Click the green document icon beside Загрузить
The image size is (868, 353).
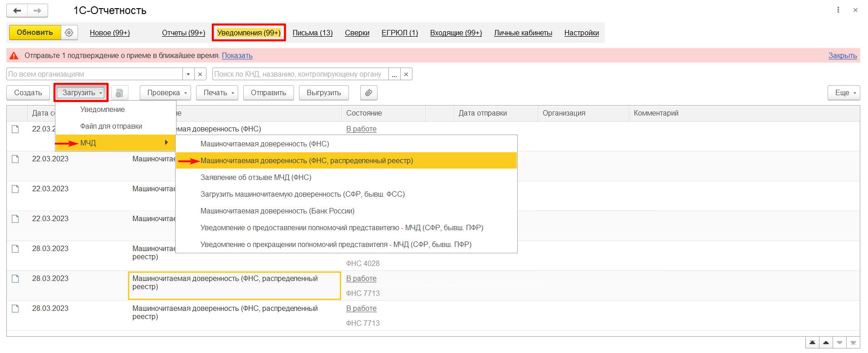pos(119,92)
